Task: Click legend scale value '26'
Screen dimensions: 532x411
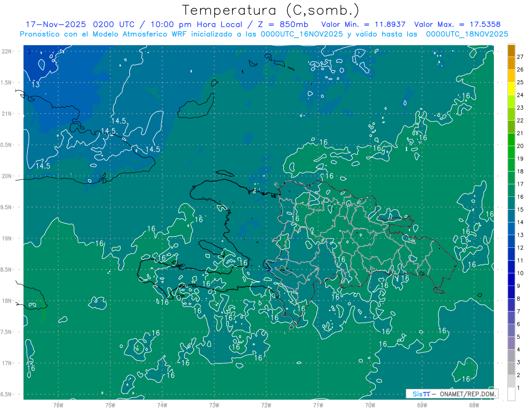Action: 520,70
